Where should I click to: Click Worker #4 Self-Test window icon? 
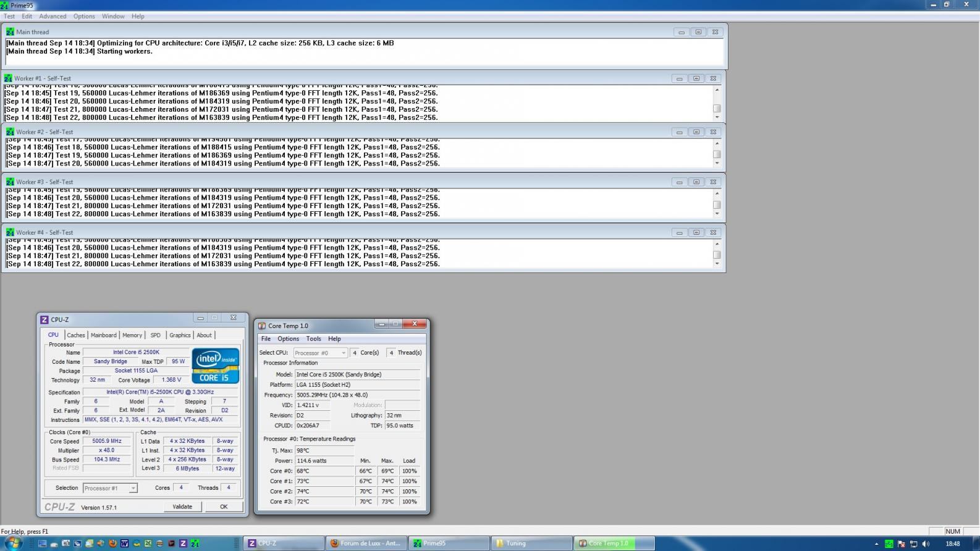[10, 232]
